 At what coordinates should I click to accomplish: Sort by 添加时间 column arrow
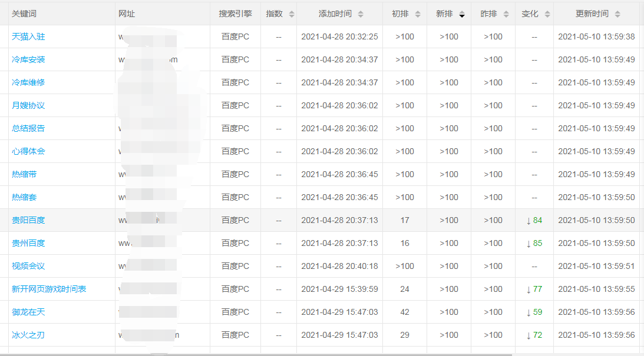361,14
